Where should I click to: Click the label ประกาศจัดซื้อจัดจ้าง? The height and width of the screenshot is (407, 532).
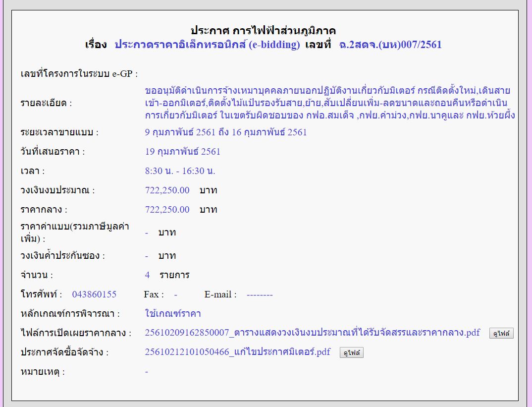(64, 352)
